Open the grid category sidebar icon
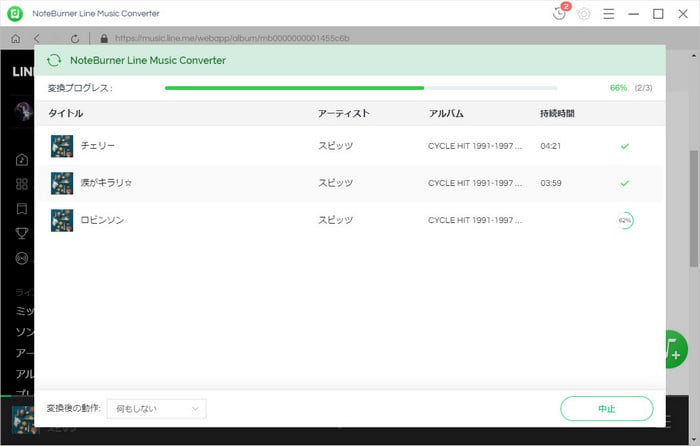 [x=21, y=184]
